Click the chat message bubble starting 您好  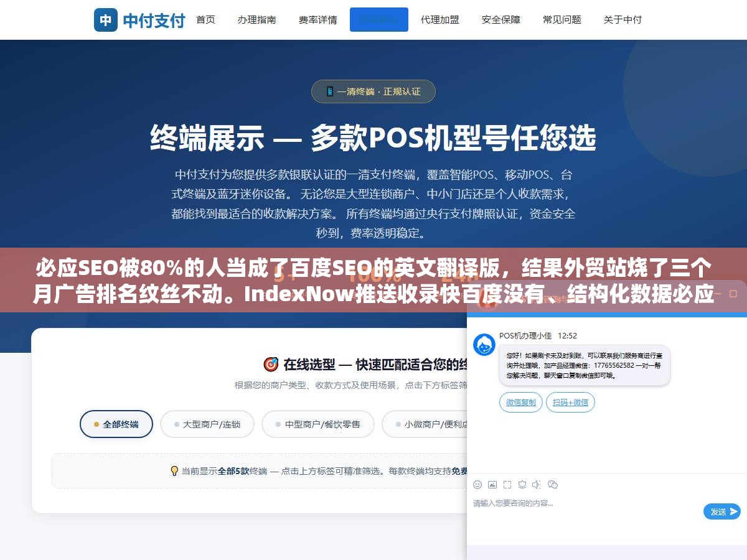click(x=585, y=365)
